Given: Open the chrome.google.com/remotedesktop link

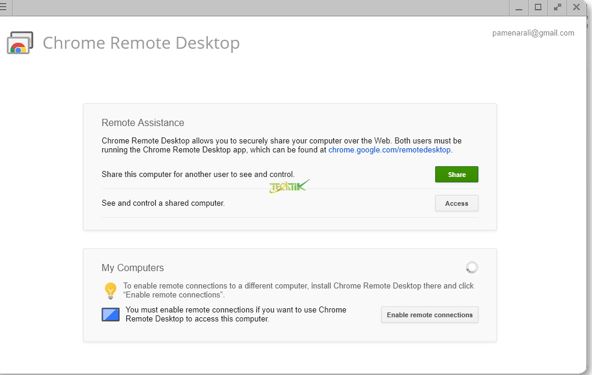Looking at the screenshot, I should click(x=389, y=150).
